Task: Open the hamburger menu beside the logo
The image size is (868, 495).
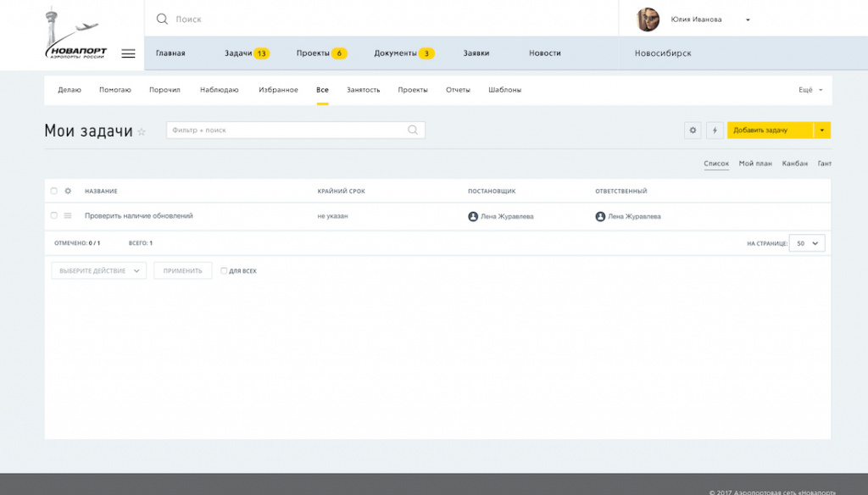Action: click(128, 53)
